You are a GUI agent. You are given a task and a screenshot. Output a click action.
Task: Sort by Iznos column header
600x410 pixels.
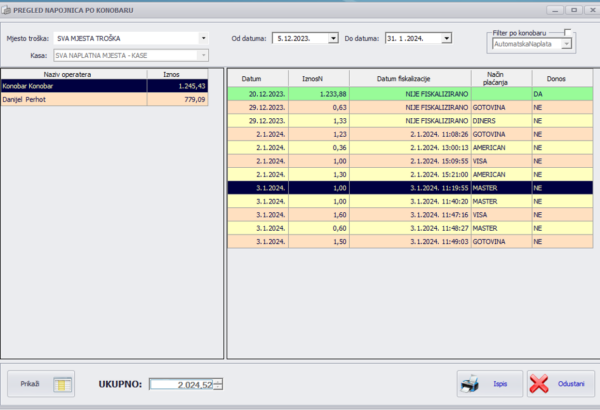coord(178,74)
